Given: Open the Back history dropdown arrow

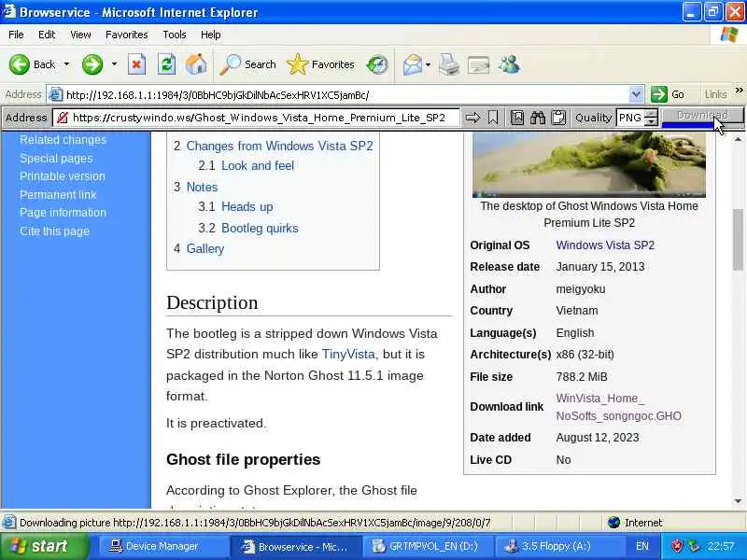Looking at the screenshot, I should (x=66, y=64).
